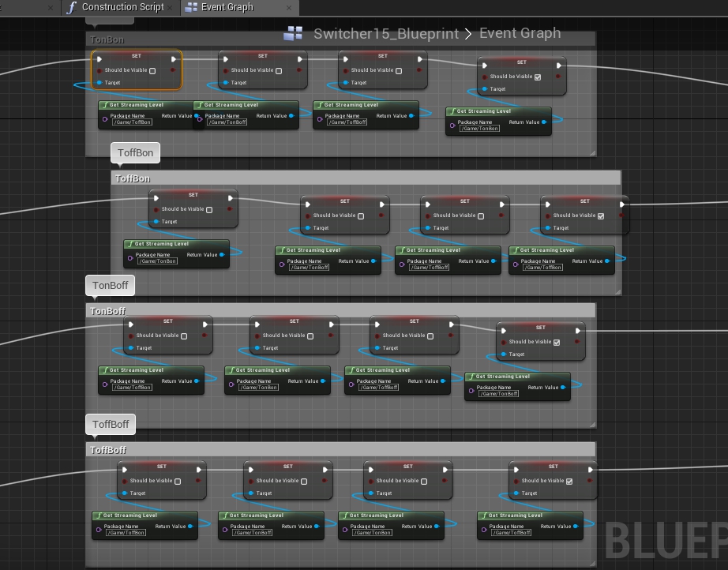Screen dimensions: 728x570
Task: Click the blueprint icon beside Switcher15_Blueprint
Action: (294, 33)
